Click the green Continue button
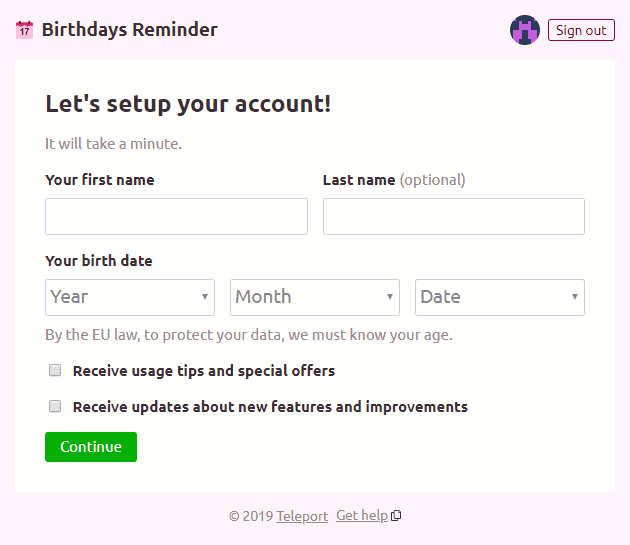The width and height of the screenshot is (630, 545). click(x=91, y=447)
